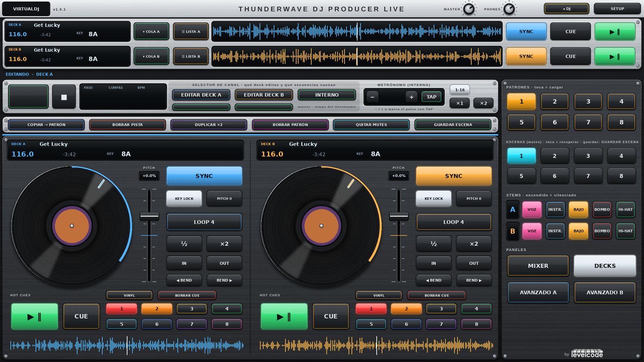Image resolution: width=644 pixels, height=362 pixels.
Task: Halve the loop on Deck A (½)
Action: (184, 244)
